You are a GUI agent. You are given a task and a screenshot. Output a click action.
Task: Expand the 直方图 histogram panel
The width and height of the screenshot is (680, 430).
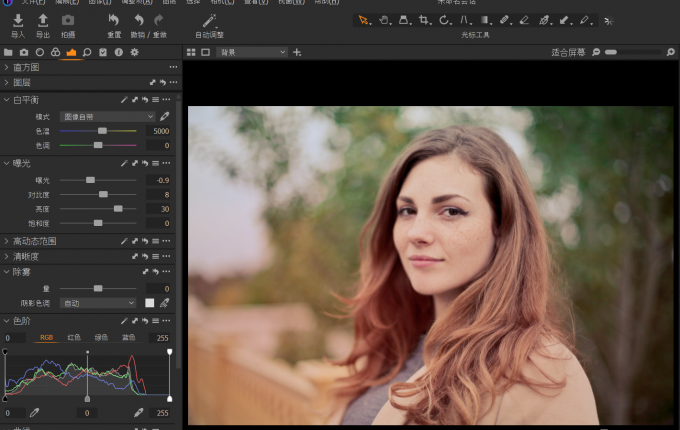pos(6,67)
